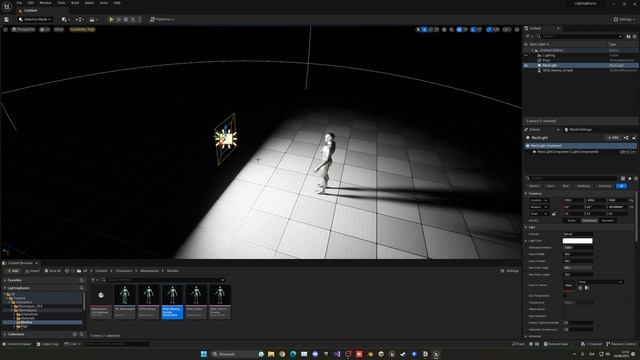Open camera speed viewport setting
This screenshot has height=360, width=640.
507,29
